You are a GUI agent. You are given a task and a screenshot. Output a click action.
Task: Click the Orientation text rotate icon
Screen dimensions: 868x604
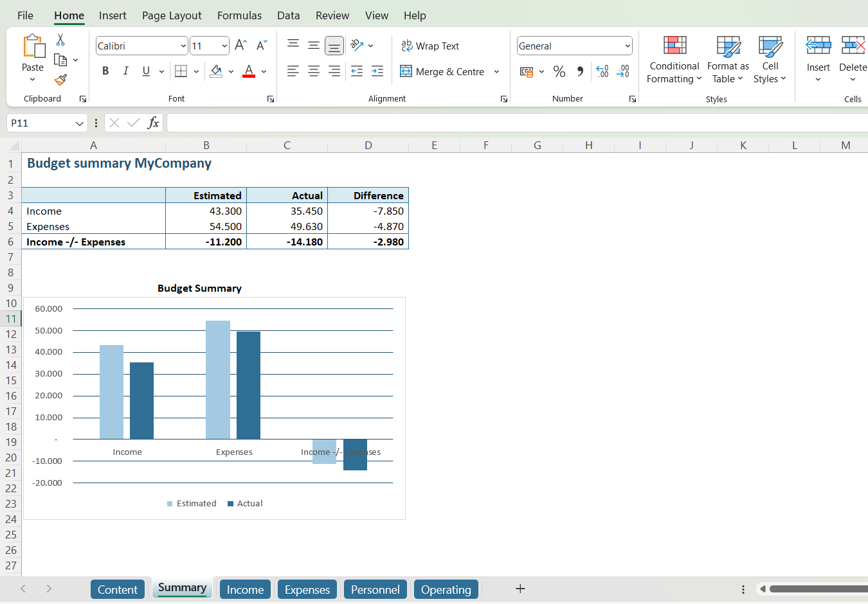[x=357, y=46]
